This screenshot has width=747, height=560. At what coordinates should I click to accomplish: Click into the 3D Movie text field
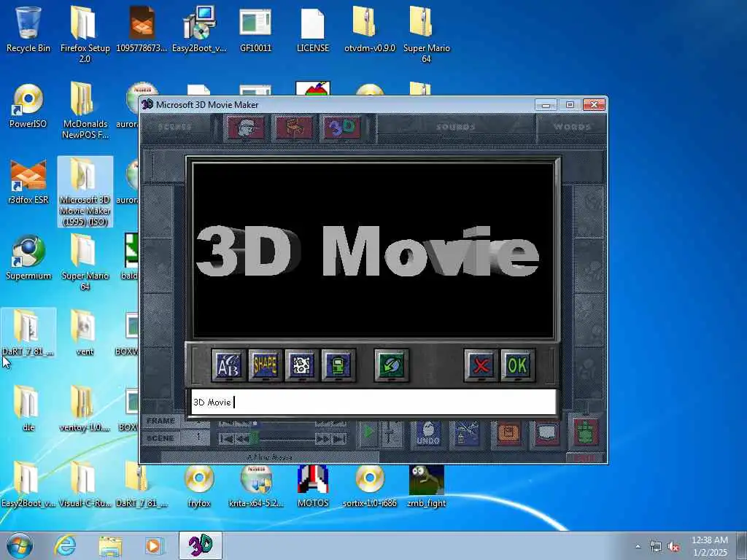pos(373,402)
